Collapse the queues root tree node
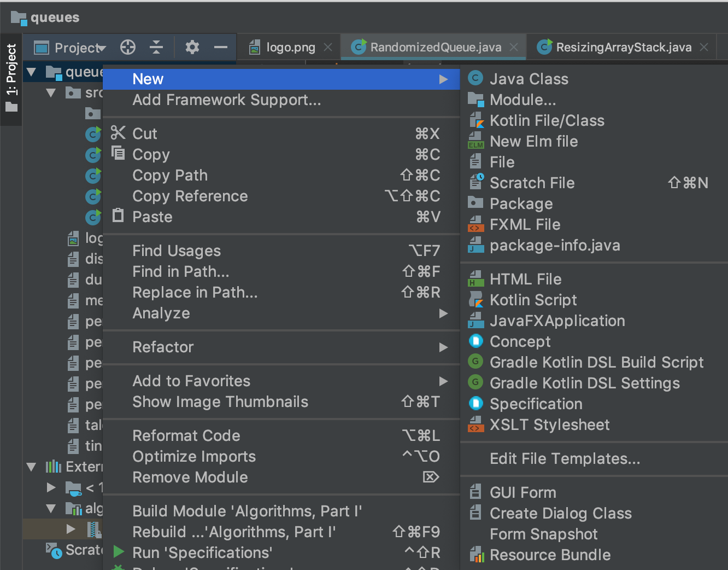This screenshot has width=728, height=570. (31, 72)
